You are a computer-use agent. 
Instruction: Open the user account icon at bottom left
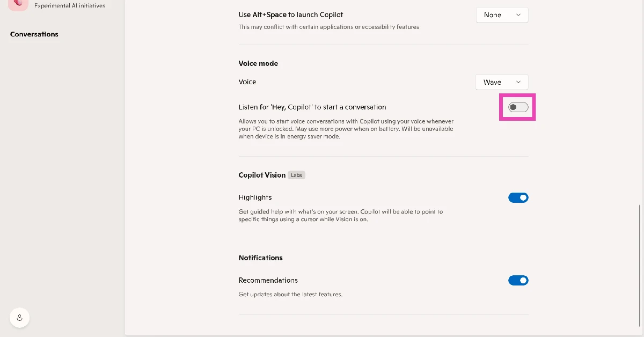pos(19,317)
